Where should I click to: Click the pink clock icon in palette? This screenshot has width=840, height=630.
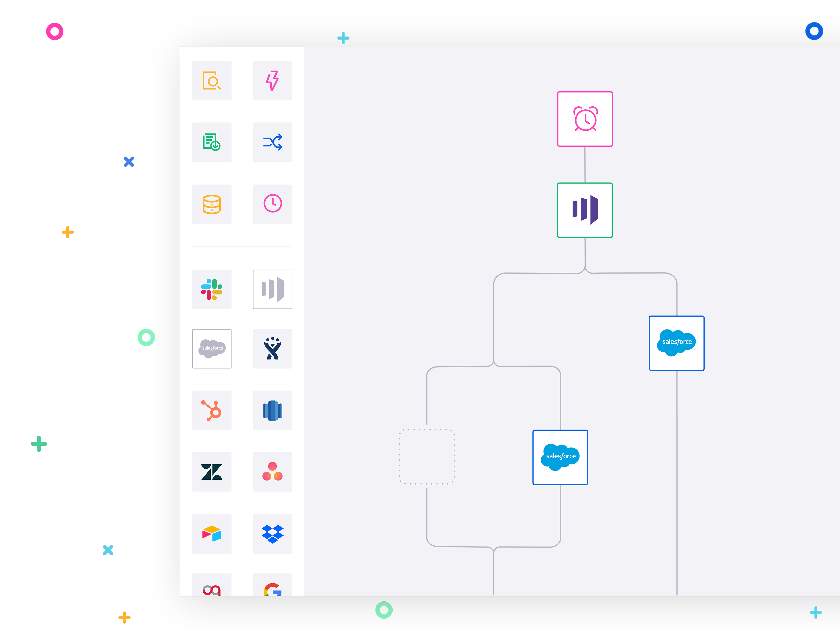point(272,204)
